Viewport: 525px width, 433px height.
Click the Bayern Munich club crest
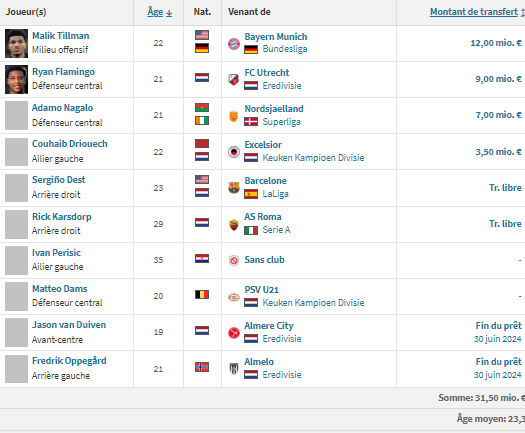(x=234, y=44)
